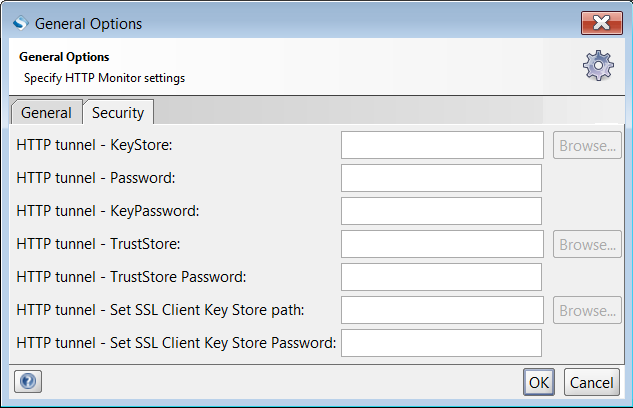Browse for SSL Client Key Store path
The width and height of the screenshot is (633, 408).
pyautogui.click(x=587, y=310)
